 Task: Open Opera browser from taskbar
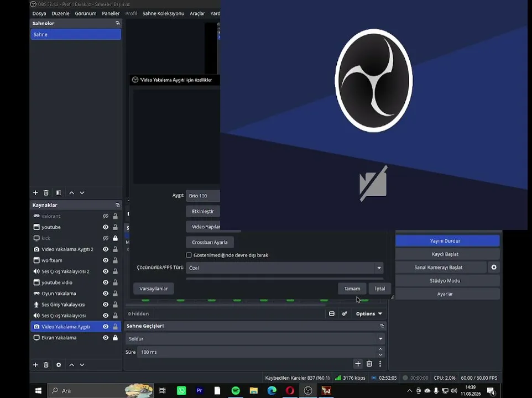tap(290, 391)
